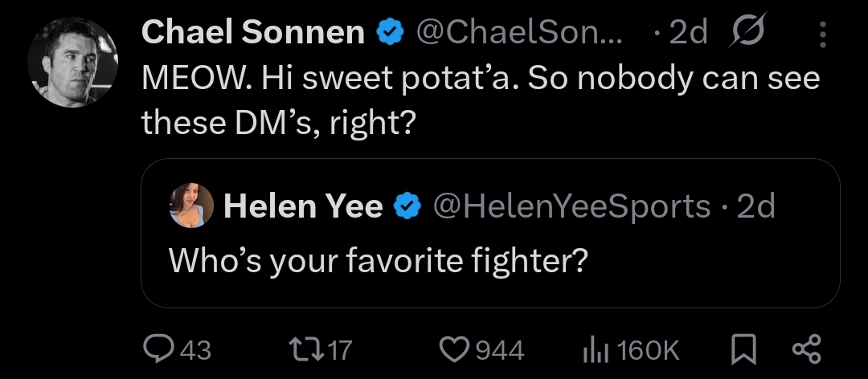868x379 pixels.
Task: Click the quoted tweet's 2d timestamp
Action: (755, 206)
